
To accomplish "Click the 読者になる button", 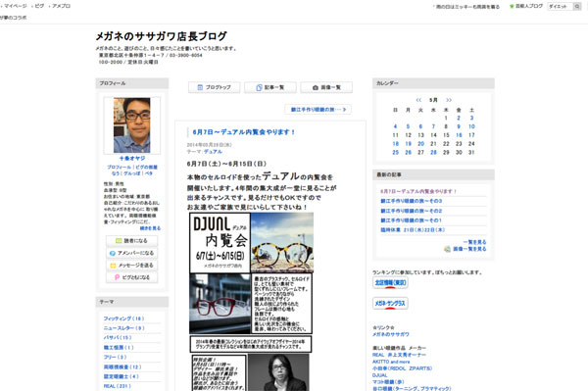I will tap(131, 241).
